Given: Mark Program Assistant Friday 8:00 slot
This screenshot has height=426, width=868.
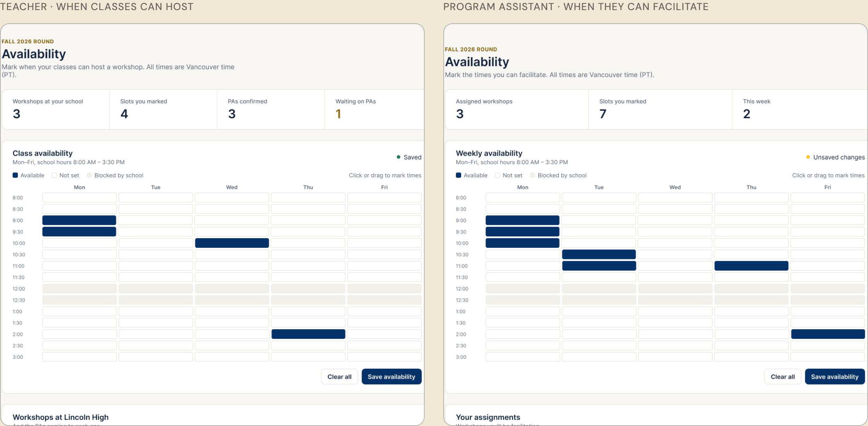Looking at the screenshot, I should (828, 198).
